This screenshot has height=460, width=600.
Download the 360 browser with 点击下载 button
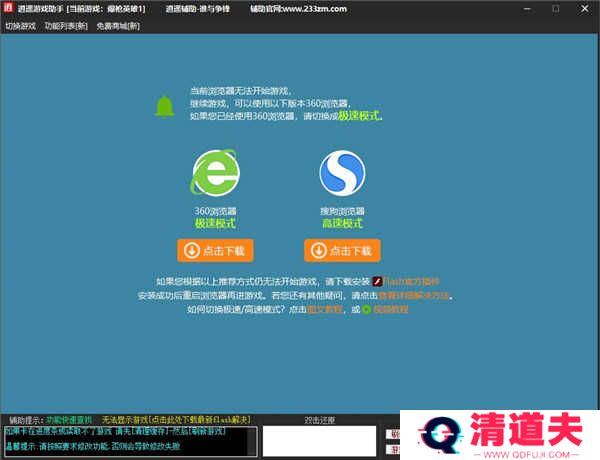pyautogui.click(x=217, y=250)
